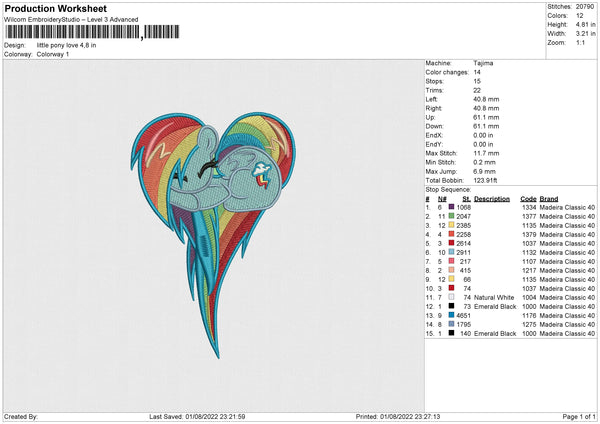Click the Width value 3.21 in
This screenshot has width=600, height=424.
(x=585, y=34)
